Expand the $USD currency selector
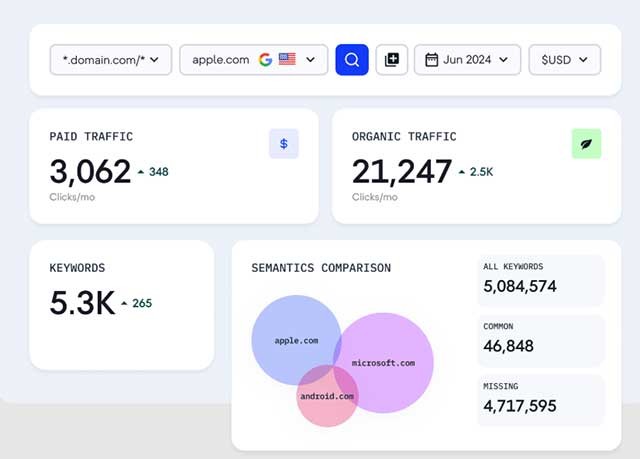640x459 pixels. pos(564,60)
